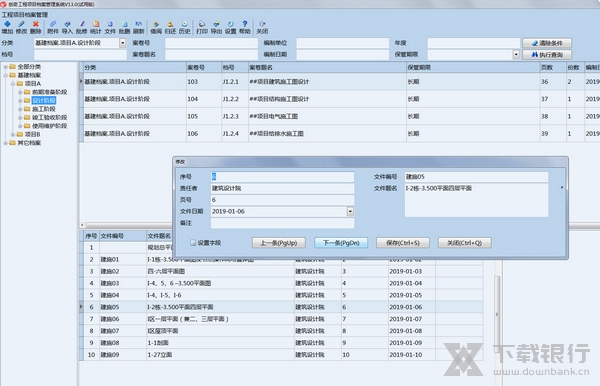
Task: Select row ##项目建筑施工图设计
Action: (339, 81)
